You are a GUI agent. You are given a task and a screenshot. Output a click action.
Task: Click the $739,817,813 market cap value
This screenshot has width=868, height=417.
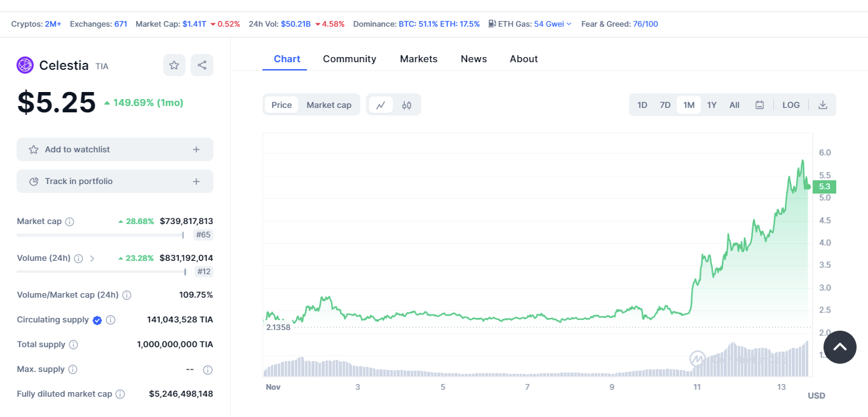pyautogui.click(x=186, y=222)
